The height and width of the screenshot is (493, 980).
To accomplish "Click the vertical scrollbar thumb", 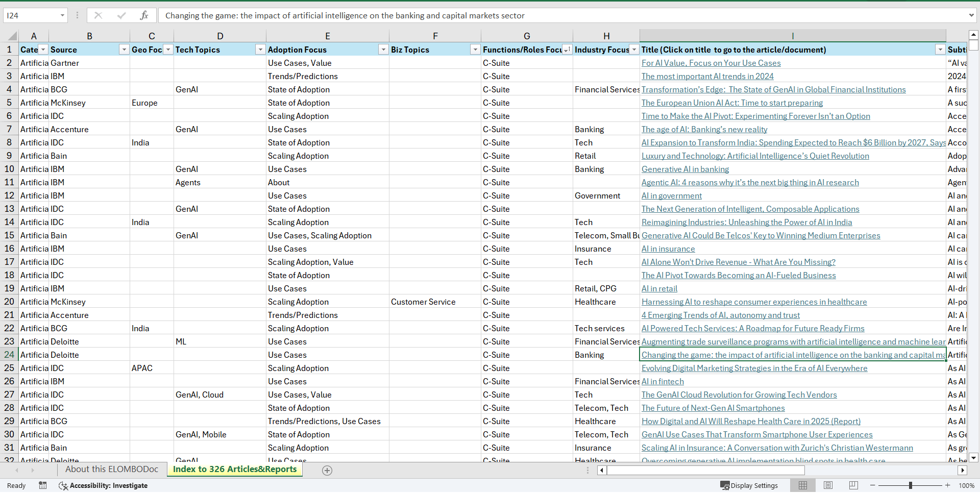I will 973,45.
